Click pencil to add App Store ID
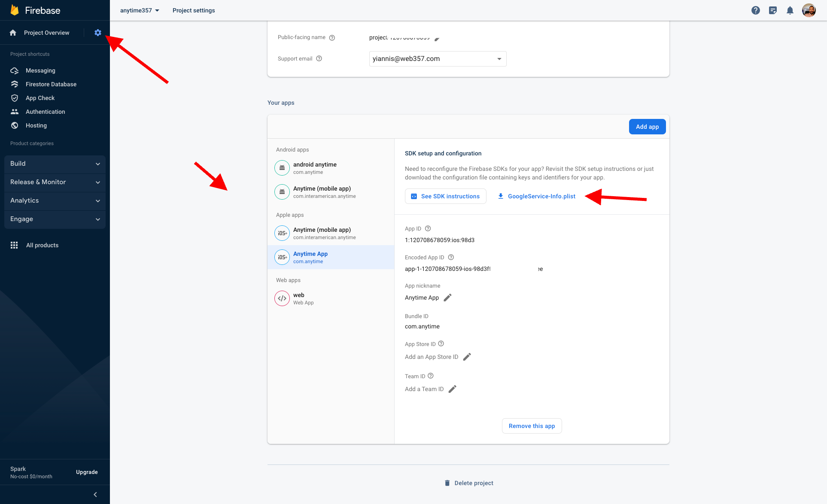This screenshot has width=827, height=504. [467, 357]
